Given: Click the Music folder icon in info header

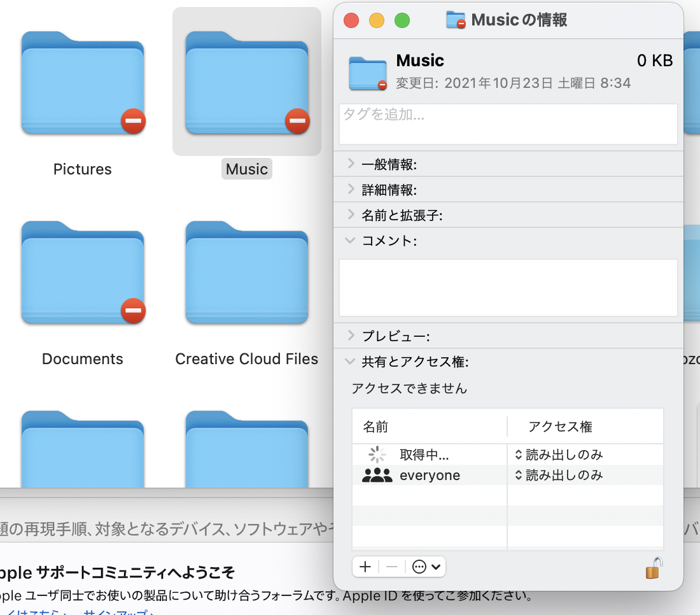Looking at the screenshot, I should coord(368,72).
